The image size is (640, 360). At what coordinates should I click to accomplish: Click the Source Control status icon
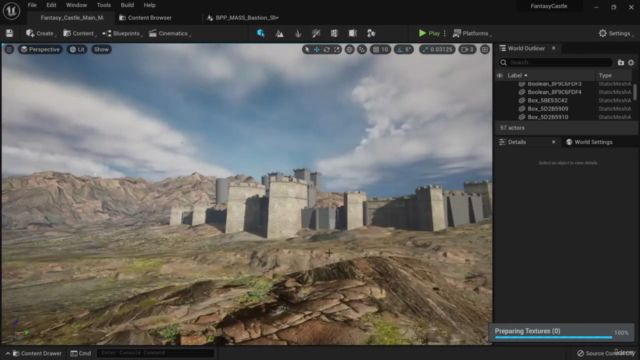[580, 353]
